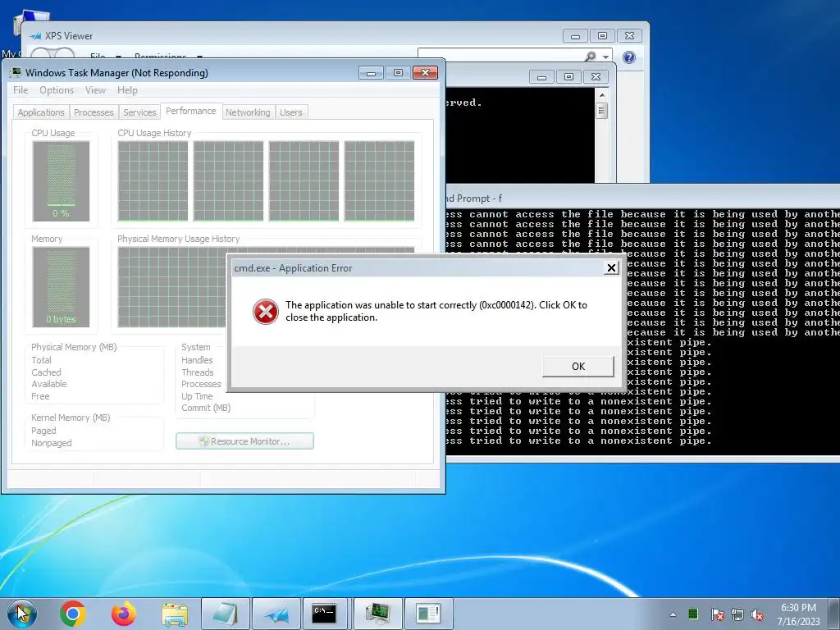Open the clock showing 6:30 PM
840x630 pixels.
(x=798, y=614)
